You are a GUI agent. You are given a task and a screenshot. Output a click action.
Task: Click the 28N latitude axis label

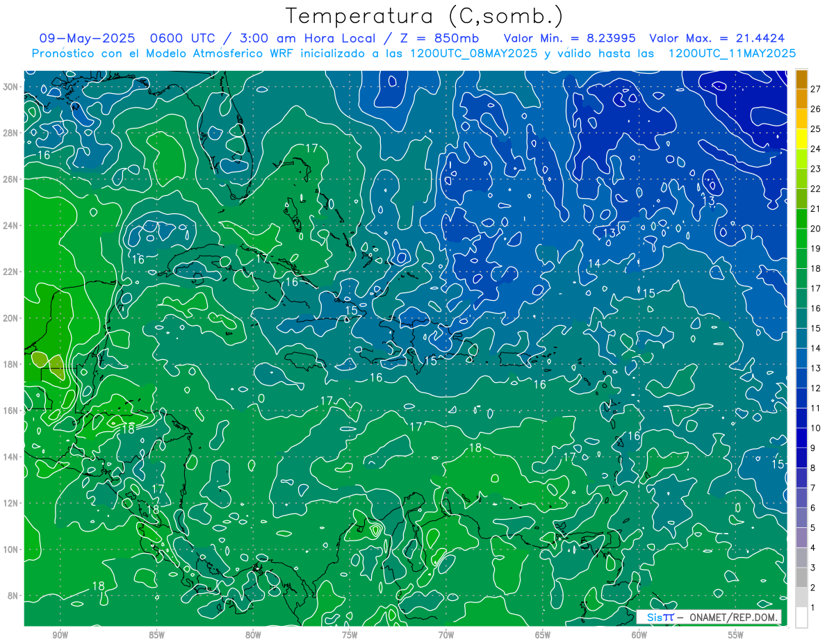[10, 133]
